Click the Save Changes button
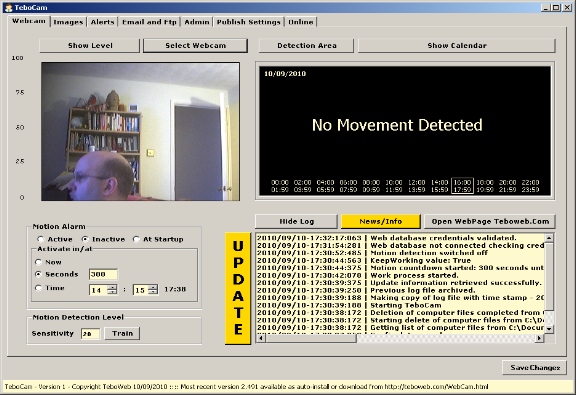Viewport: 576px width, 395px height. pyautogui.click(x=534, y=367)
